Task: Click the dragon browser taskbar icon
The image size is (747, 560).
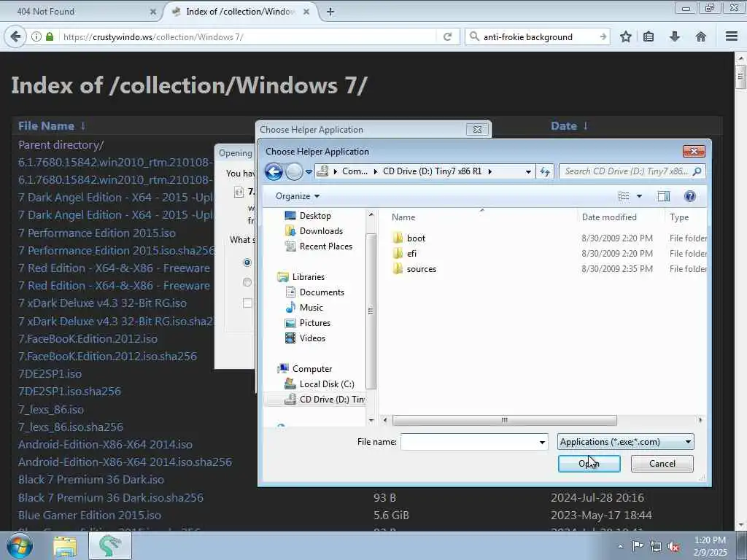Action: pyautogui.click(x=109, y=545)
